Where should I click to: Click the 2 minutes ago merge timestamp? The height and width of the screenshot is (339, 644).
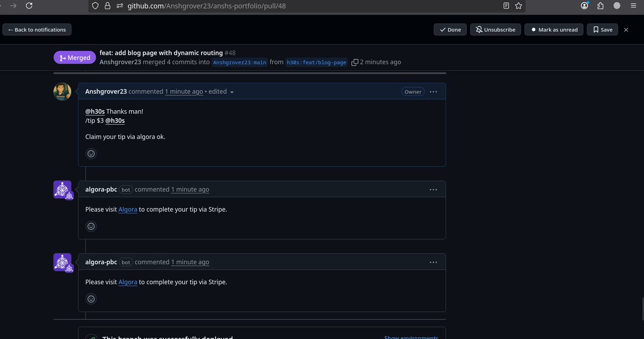click(x=380, y=62)
